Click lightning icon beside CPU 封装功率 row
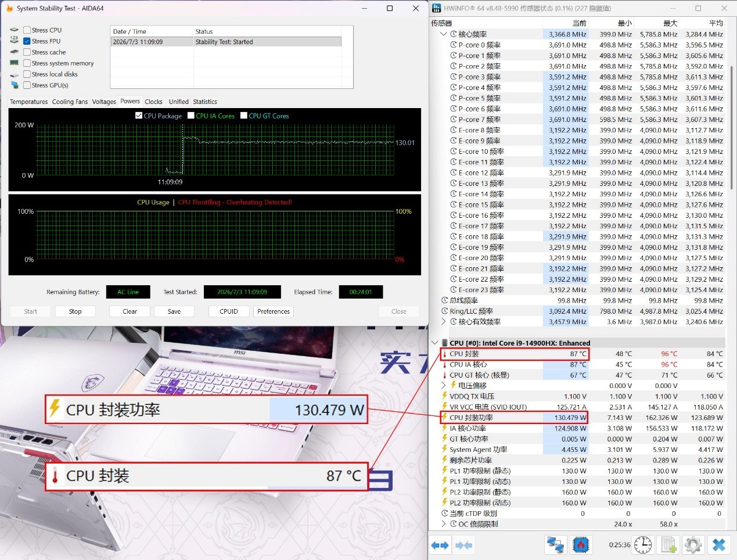The image size is (737, 560). tap(445, 417)
